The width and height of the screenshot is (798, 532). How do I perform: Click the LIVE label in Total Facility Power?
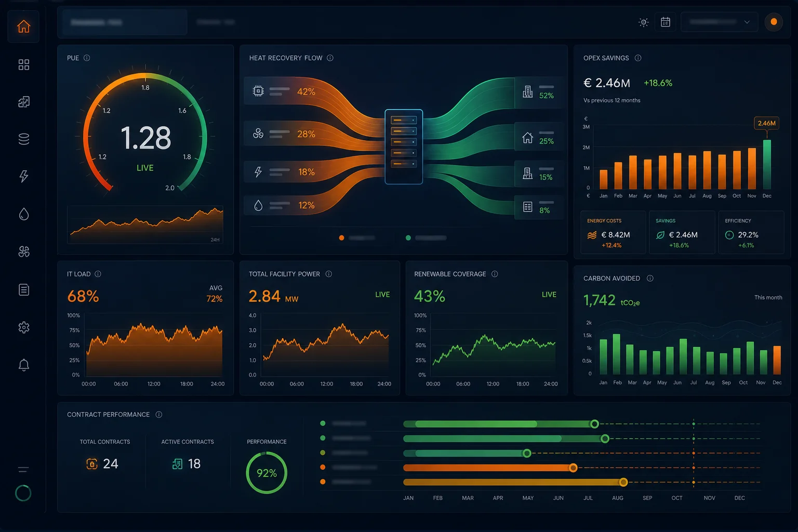tap(382, 295)
